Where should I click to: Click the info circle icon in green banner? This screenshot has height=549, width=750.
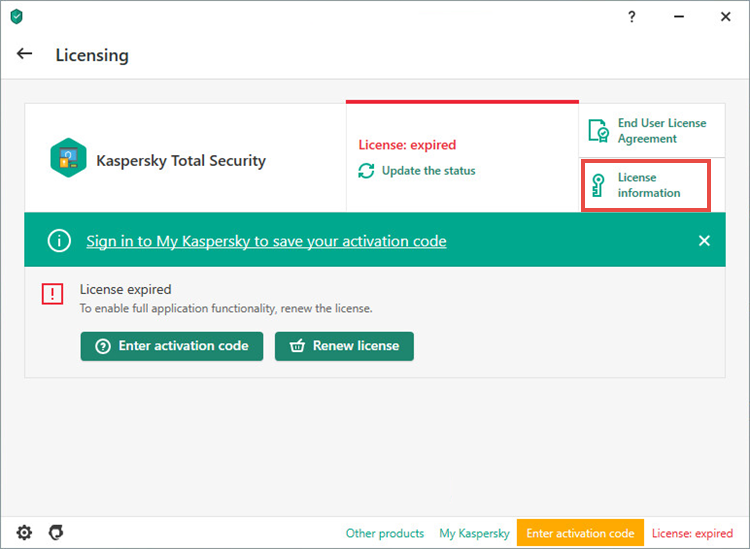point(59,241)
